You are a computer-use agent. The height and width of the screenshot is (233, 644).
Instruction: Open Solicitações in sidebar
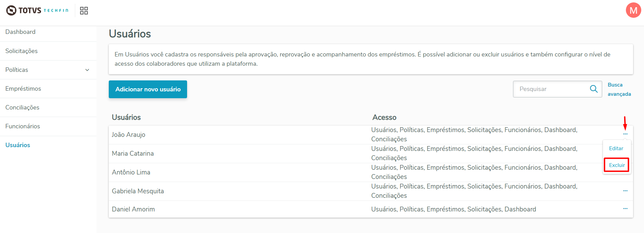pos(22,51)
